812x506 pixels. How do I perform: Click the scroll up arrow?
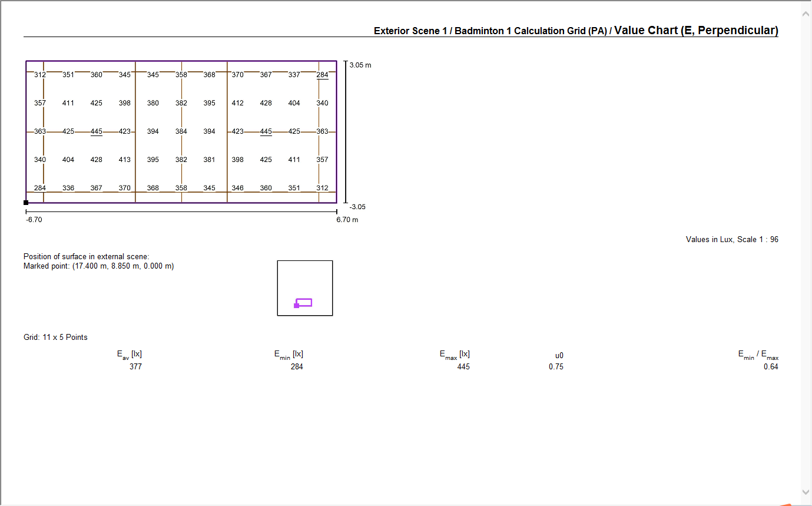806,13
